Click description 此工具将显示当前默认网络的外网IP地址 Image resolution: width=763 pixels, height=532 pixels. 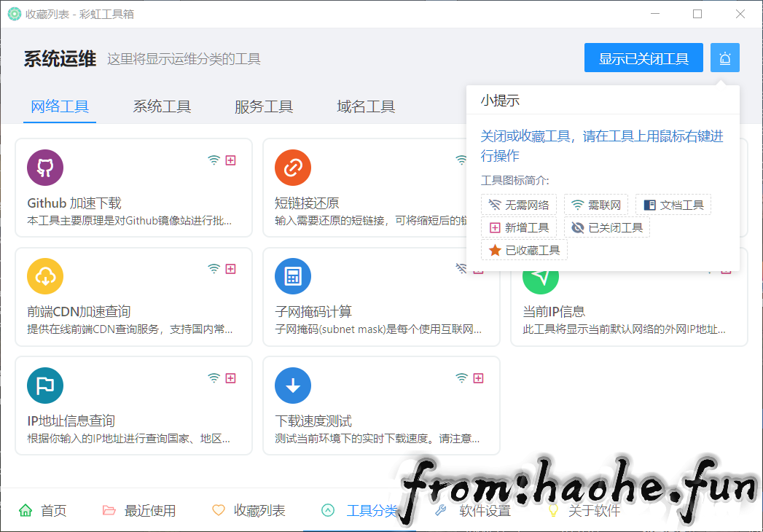point(624,329)
